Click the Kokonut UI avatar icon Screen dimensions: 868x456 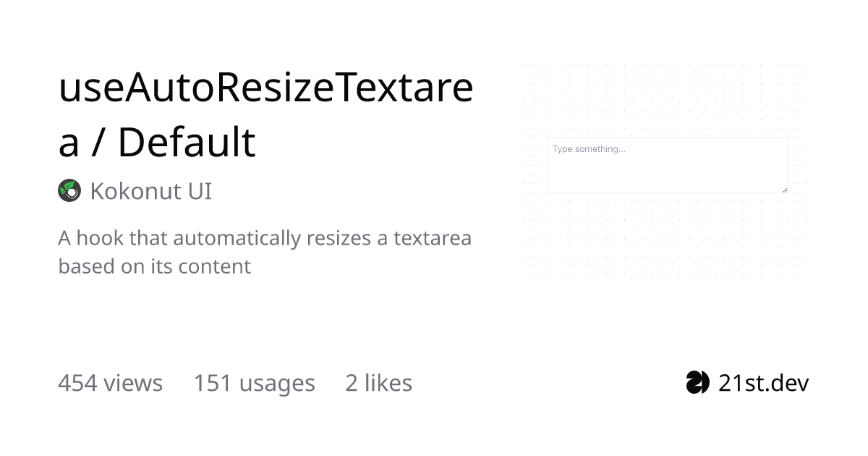(69, 191)
